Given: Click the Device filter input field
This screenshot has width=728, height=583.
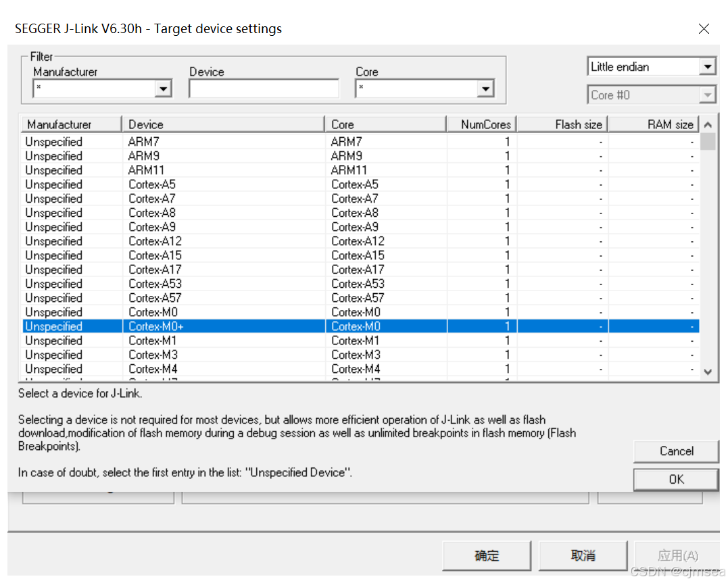Looking at the screenshot, I should (x=264, y=88).
